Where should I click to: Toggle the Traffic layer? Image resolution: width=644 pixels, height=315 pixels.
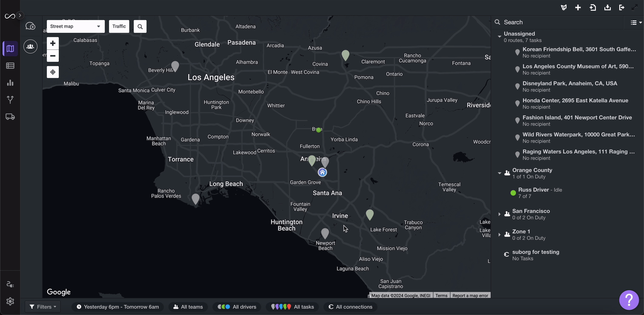tap(119, 26)
